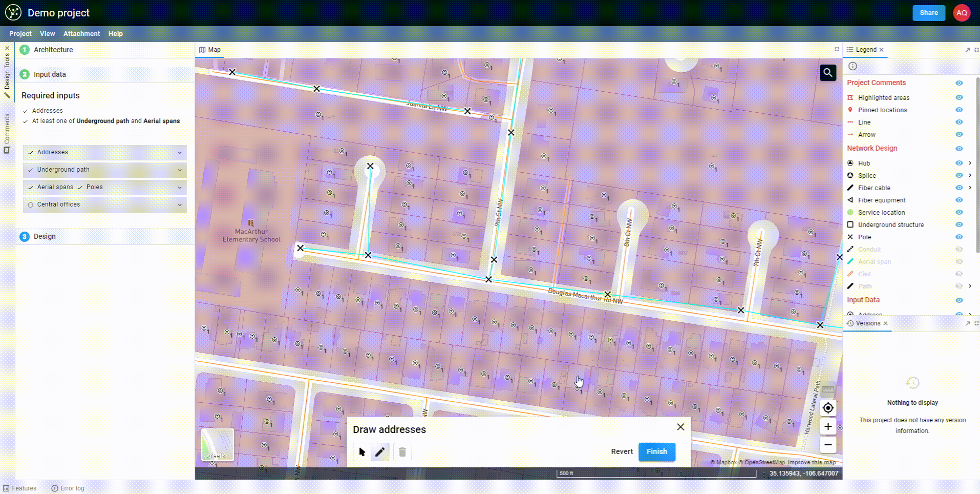This screenshot has height=494, width=980.
Task: Toggle Service location visibility
Action: (959, 212)
